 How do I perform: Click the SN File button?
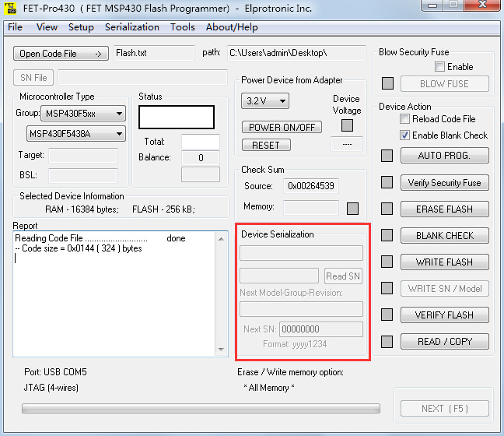pos(33,78)
